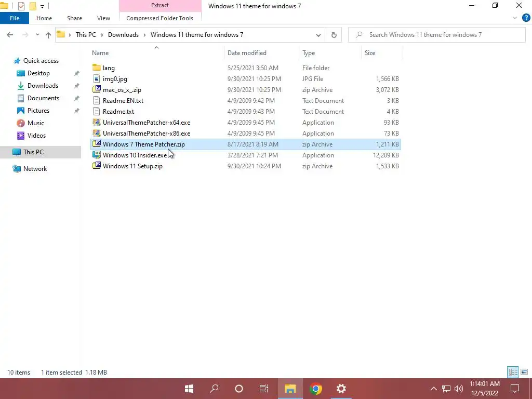Click the network icon in system tray
532x399 pixels.
[x=446, y=389]
